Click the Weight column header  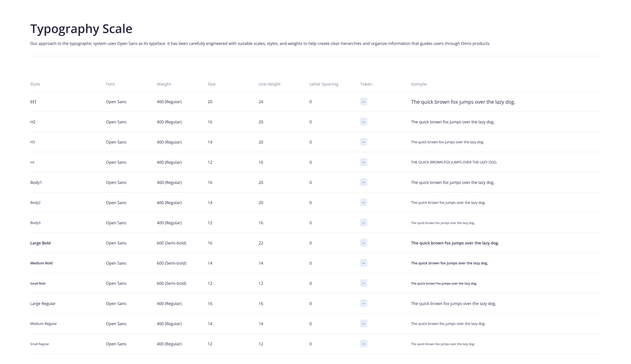[x=164, y=84]
